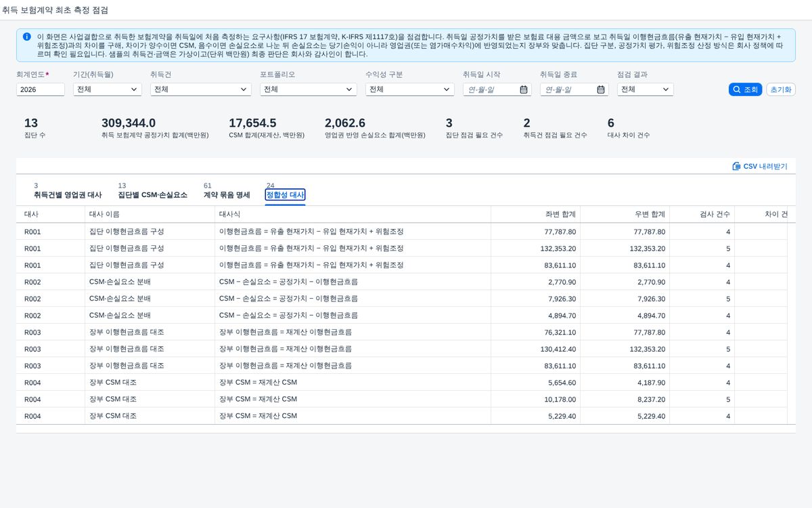Click the 좌변 합계 column header
Screen dimensions: 812x508
click(535, 214)
